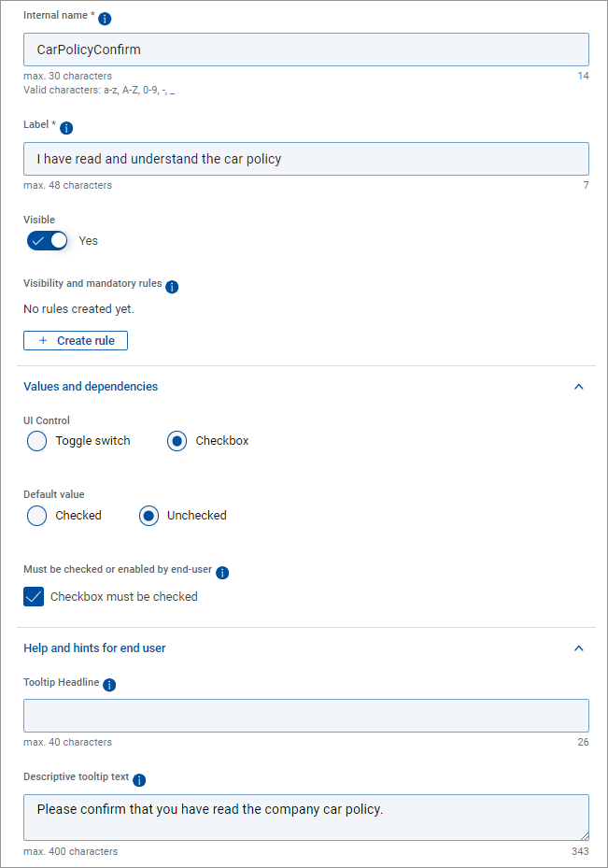Click Help and hints for end user heading
Screen dimensions: 608x868
click(x=94, y=648)
